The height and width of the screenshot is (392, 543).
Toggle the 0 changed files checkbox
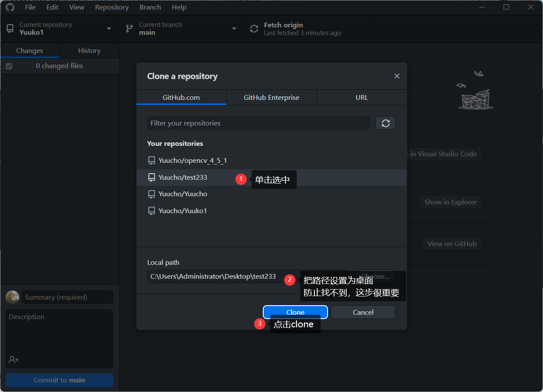[9, 66]
